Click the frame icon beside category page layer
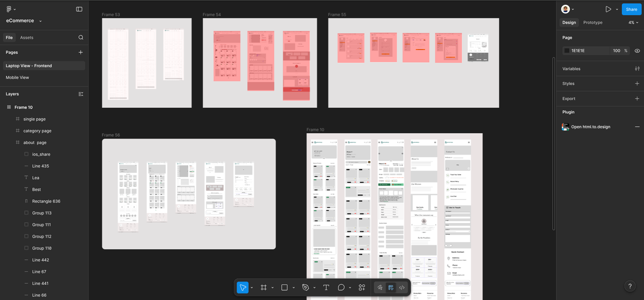The width and height of the screenshot is (644, 300). [18, 131]
